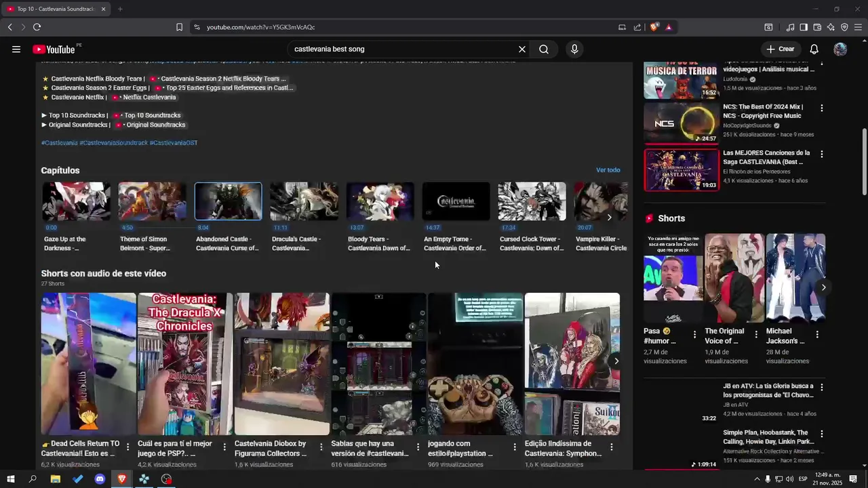Open Leo AI assistant icon

point(831,27)
